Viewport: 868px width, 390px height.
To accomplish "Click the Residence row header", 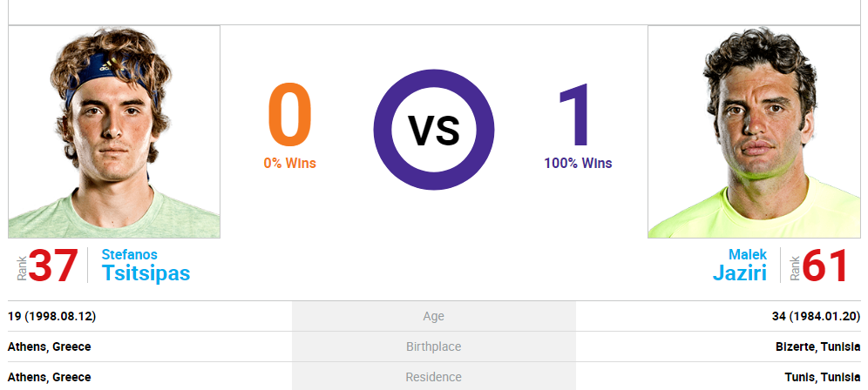I will click(434, 377).
